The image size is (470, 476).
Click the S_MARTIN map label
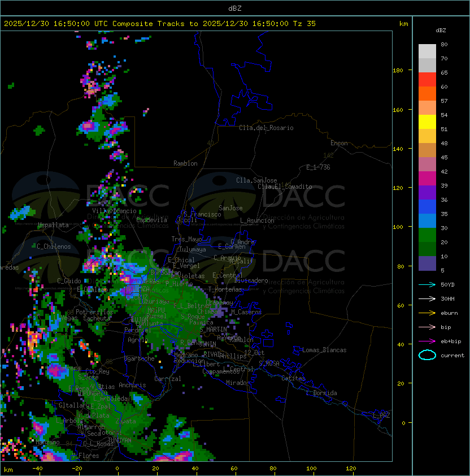[214, 330]
